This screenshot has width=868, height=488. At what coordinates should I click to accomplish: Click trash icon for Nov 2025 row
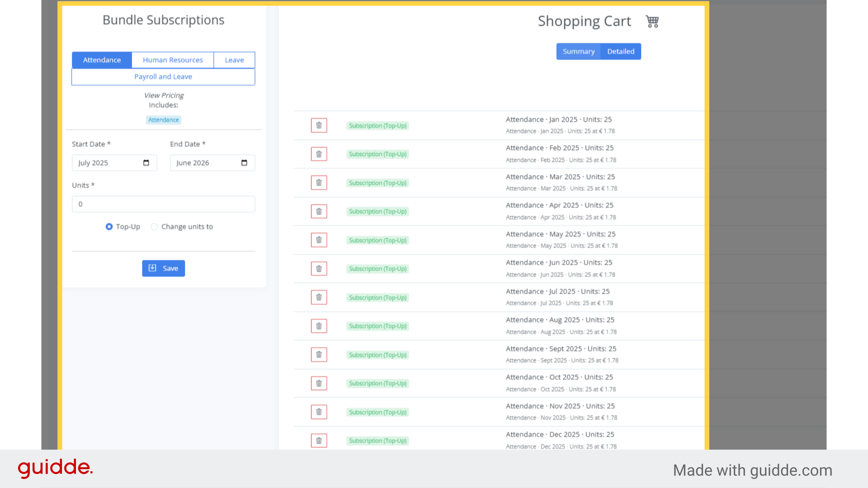pos(319,412)
